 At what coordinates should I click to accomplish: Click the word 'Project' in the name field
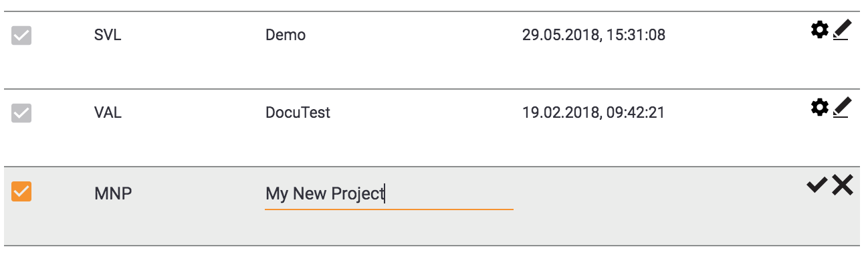tap(358, 194)
